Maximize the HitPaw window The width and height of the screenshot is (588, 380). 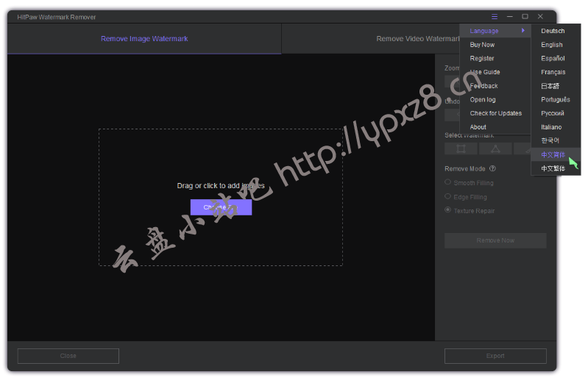tap(525, 16)
